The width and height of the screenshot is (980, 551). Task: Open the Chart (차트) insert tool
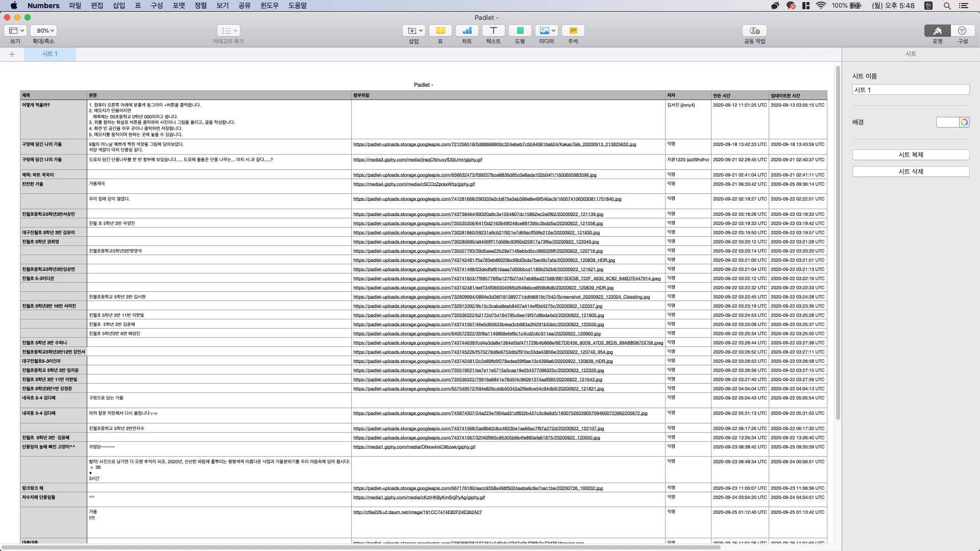pyautogui.click(x=467, y=31)
